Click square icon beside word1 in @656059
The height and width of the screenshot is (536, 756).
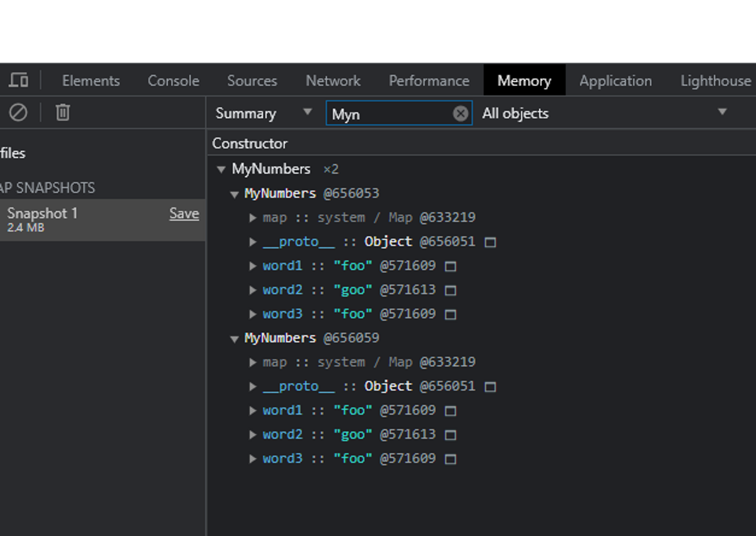pos(450,411)
